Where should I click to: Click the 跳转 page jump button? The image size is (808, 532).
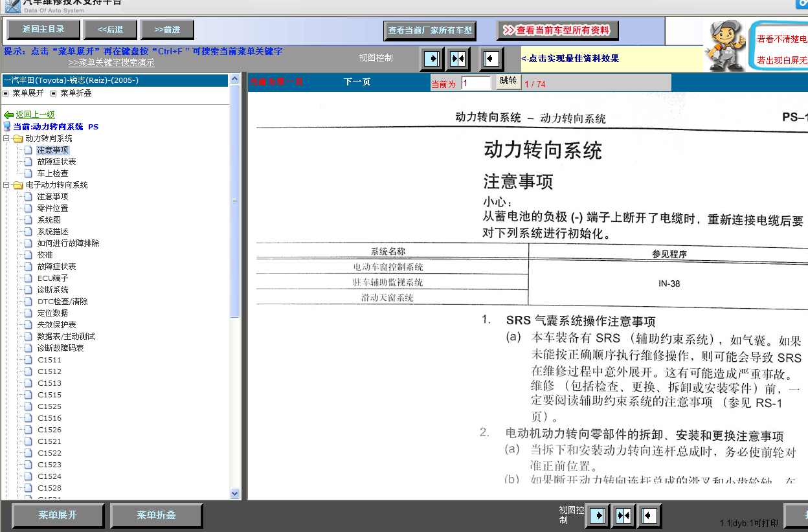[508, 82]
